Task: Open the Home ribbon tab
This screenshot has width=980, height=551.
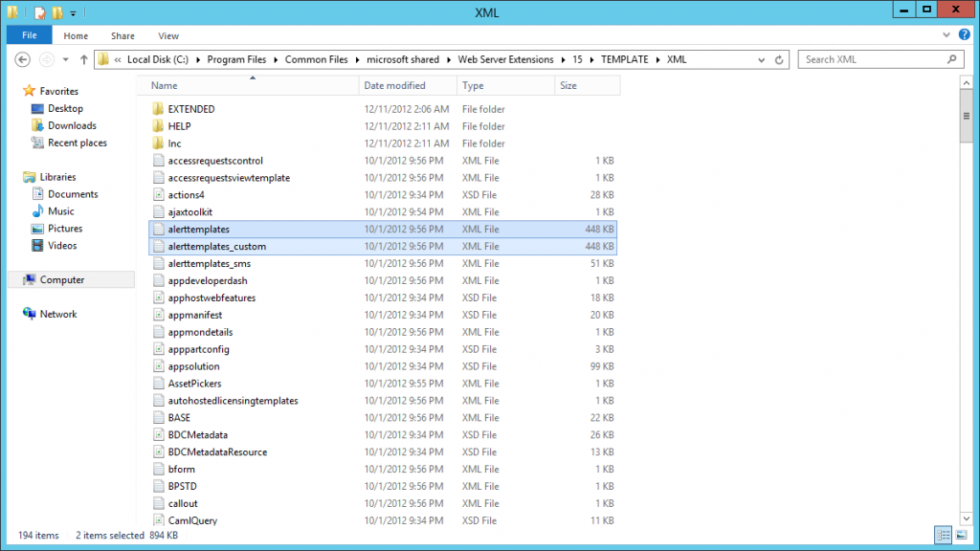Action: 76,35
